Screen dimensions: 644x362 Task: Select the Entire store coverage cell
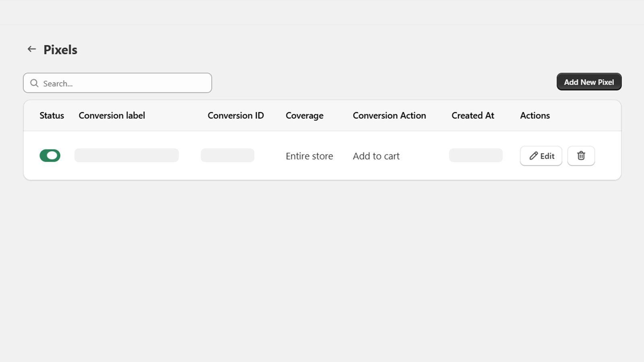coord(310,156)
